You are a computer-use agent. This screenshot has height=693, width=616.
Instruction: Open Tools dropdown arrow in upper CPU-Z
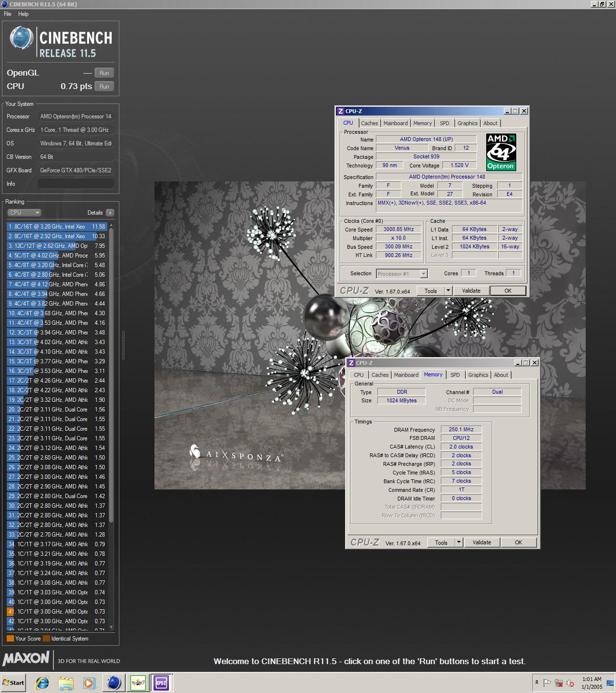pyautogui.click(x=448, y=291)
